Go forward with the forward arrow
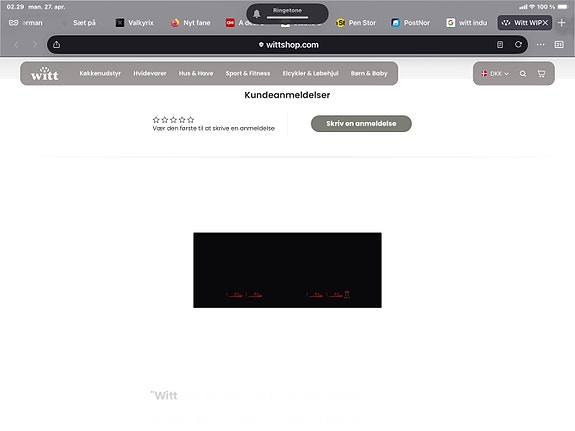Screen dimensions: 575x431 tap(35, 44)
